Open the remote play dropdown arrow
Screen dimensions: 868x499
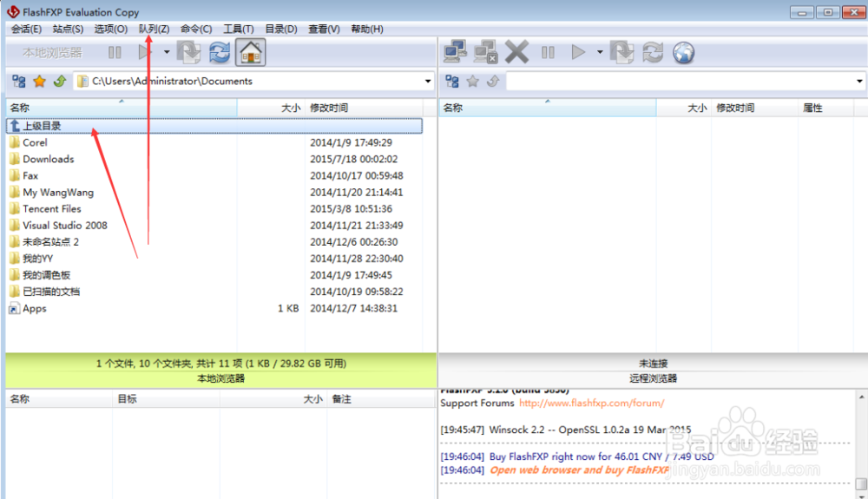pos(600,53)
